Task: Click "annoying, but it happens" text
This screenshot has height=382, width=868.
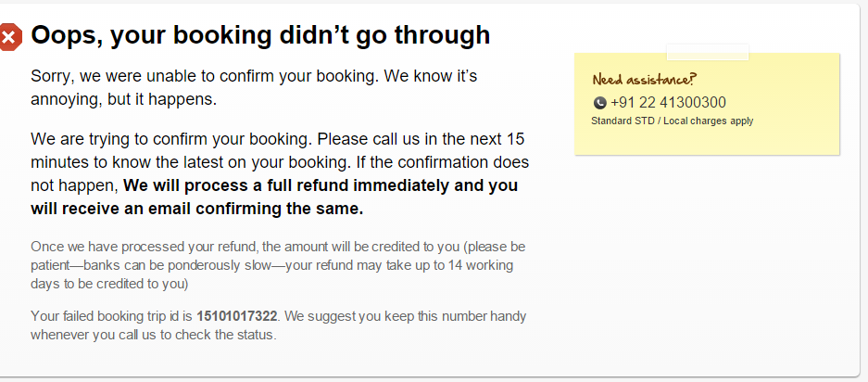Action: [123, 98]
